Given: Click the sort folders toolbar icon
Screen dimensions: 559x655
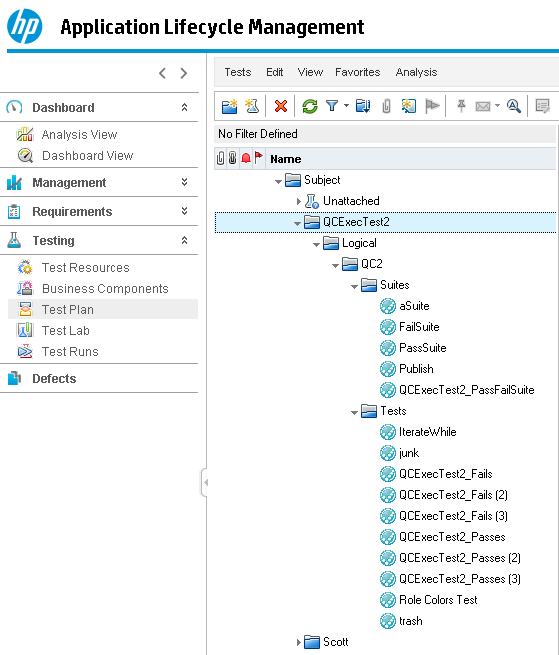Looking at the screenshot, I should pos(363,106).
